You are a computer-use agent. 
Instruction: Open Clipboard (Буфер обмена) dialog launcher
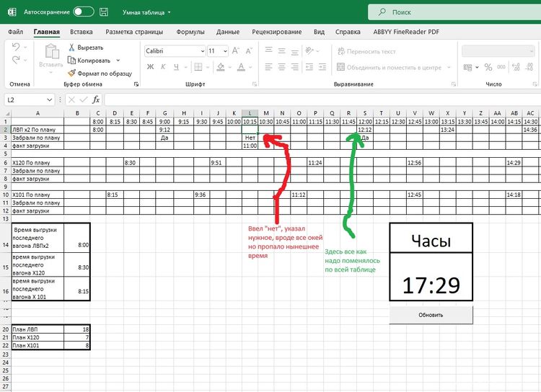point(136,84)
